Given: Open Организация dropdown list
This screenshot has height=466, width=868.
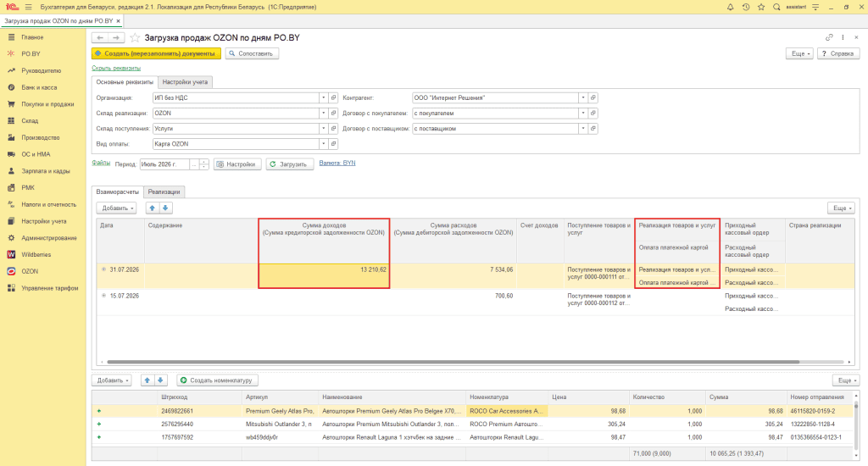Looking at the screenshot, I should tap(323, 97).
